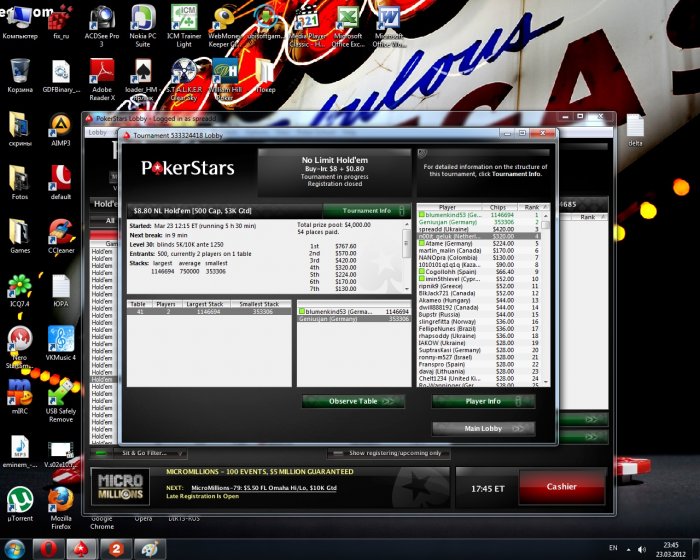The width and height of the screenshot is (700, 560).
Task: Click the Observe Table button
Action: pyautogui.click(x=354, y=401)
